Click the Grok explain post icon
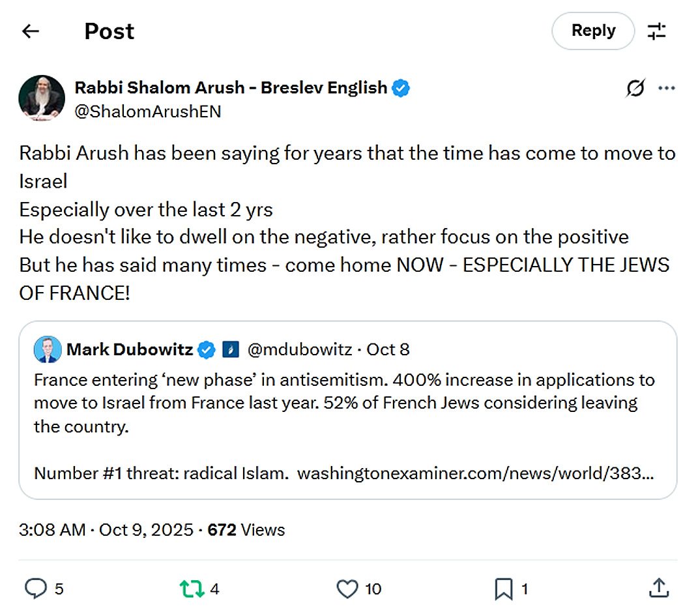Image resolution: width=696 pixels, height=616 pixels. (x=635, y=88)
